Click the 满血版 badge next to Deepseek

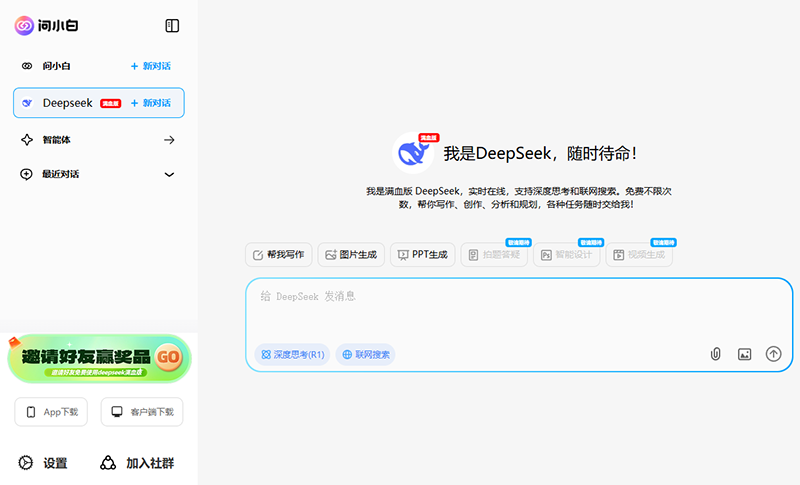(111, 104)
